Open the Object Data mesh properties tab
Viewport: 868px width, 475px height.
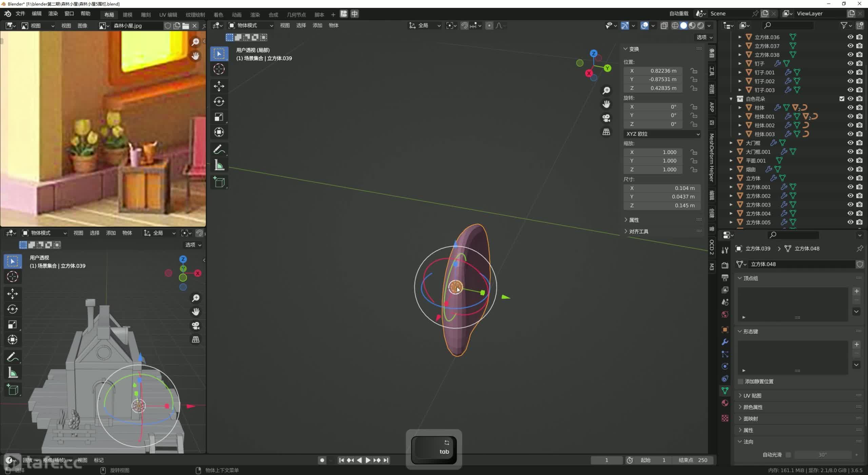tap(725, 391)
